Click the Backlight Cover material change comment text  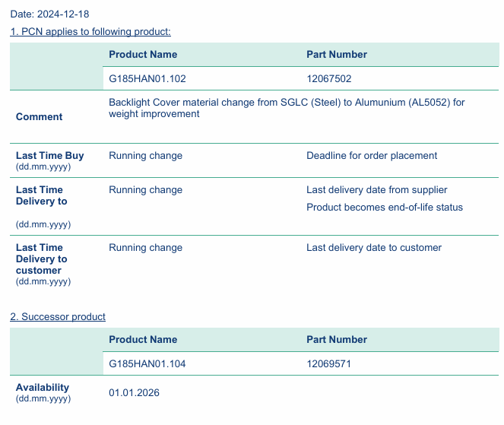click(287, 108)
